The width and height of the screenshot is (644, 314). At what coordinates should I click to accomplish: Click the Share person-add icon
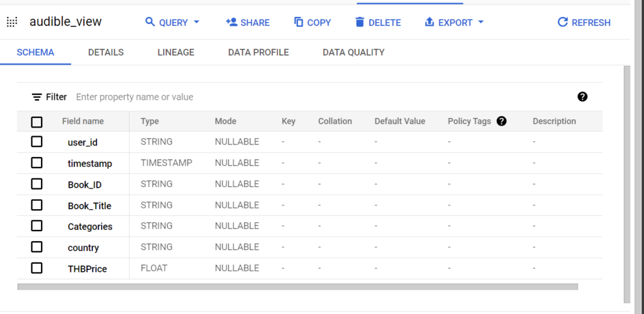[x=231, y=22]
